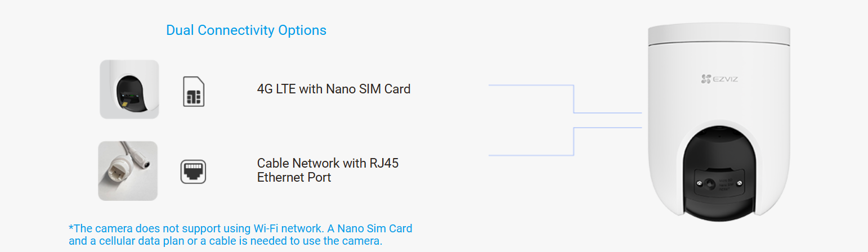Click the white body below the EZVIZ logo

(719, 104)
